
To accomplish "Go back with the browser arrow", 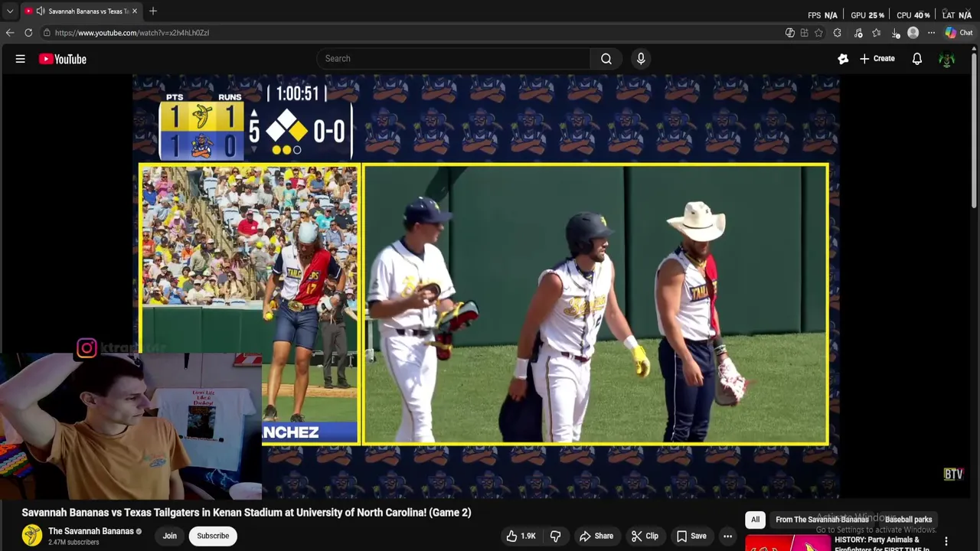I will [10, 33].
